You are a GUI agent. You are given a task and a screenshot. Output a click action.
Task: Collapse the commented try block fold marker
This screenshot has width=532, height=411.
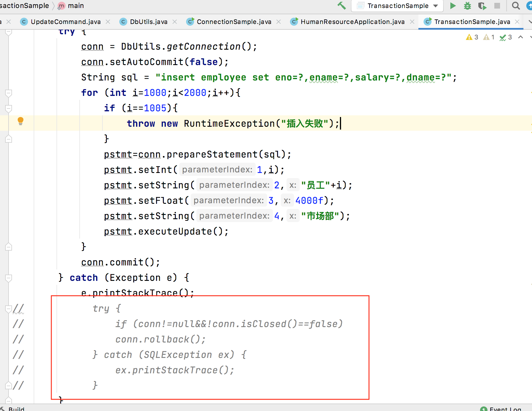coord(9,309)
